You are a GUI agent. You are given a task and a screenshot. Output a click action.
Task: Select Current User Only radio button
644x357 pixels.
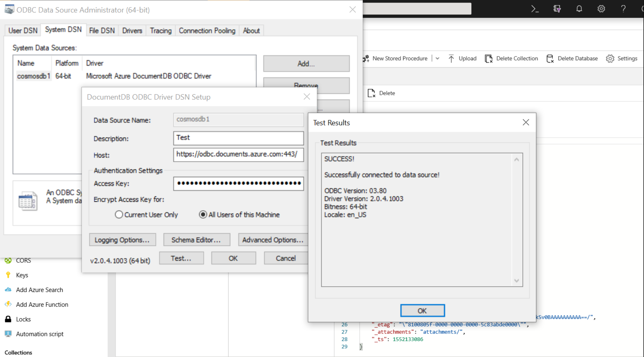coord(119,215)
